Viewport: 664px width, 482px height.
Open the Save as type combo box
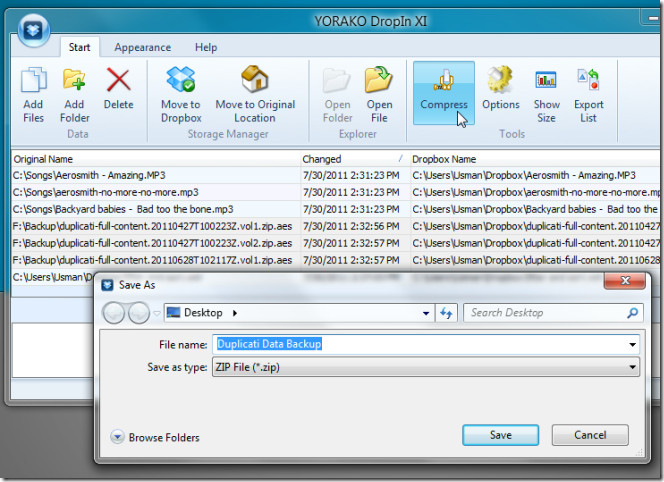[426, 367]
